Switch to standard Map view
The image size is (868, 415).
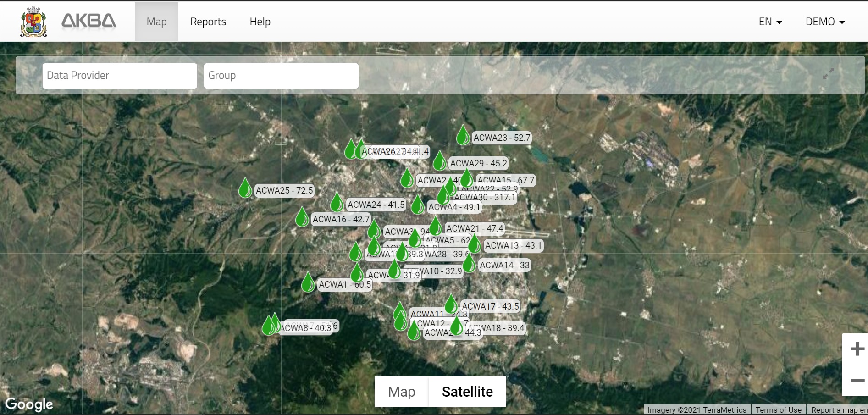401,392
